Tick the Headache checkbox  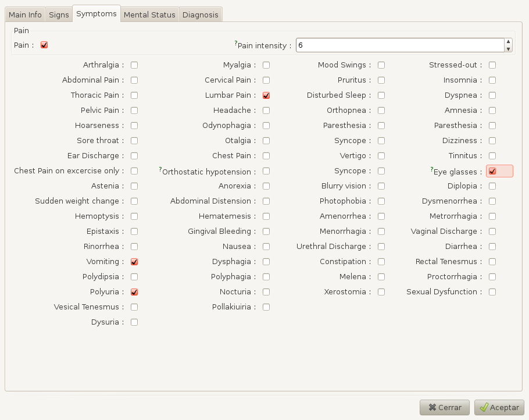[266, 111]
